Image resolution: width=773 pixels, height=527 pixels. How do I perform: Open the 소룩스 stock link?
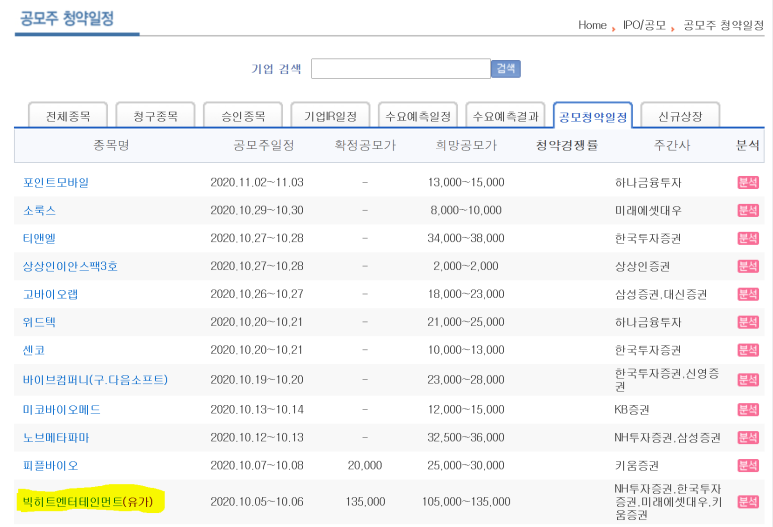[x=39, y=211]
